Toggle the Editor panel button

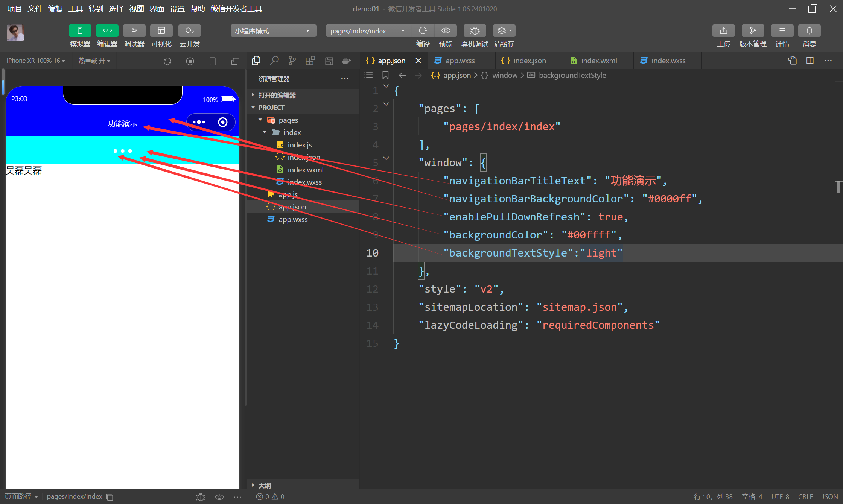point(107,31)
